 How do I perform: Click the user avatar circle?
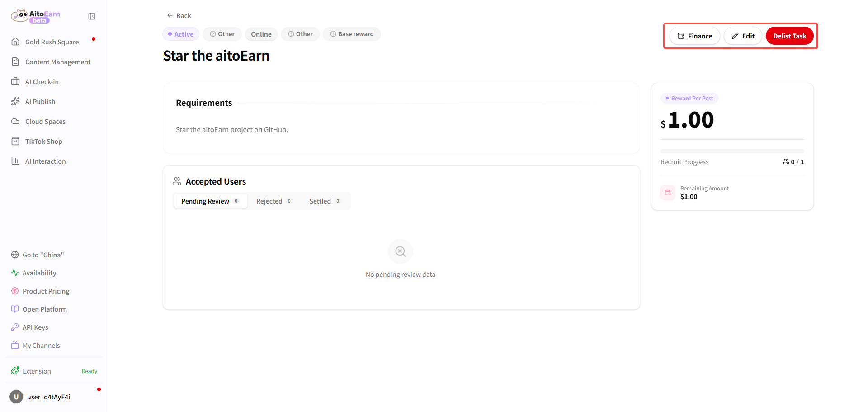(x=16, y=397)
